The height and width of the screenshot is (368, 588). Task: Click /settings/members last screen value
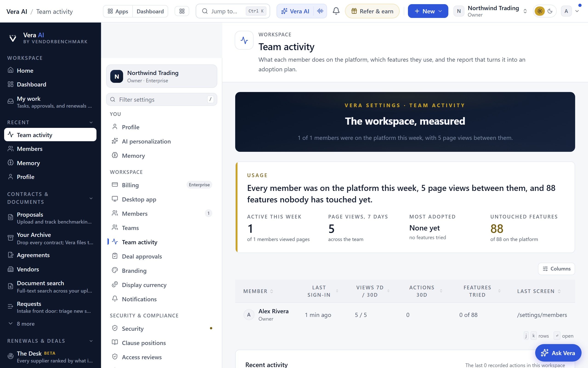coord(542,315)
